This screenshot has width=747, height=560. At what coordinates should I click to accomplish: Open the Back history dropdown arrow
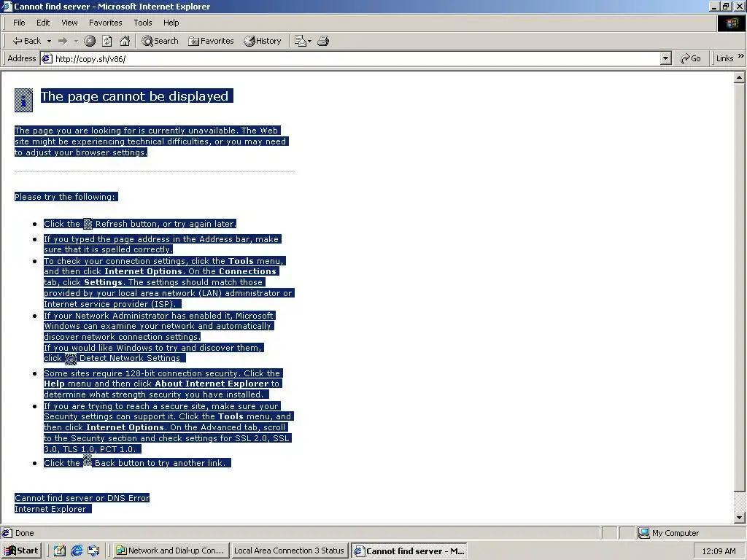pyautogui.click(x=49, y=41)
